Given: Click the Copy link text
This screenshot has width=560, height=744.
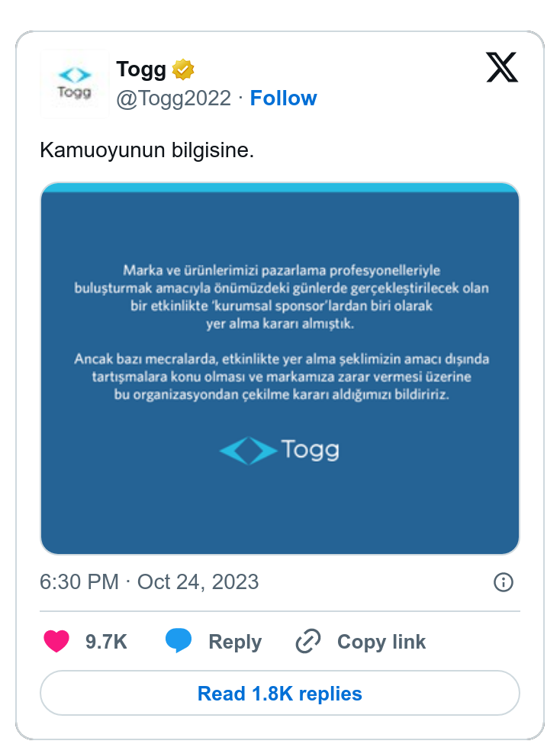Looking at the screenshot, I should [x=381, y=642].
